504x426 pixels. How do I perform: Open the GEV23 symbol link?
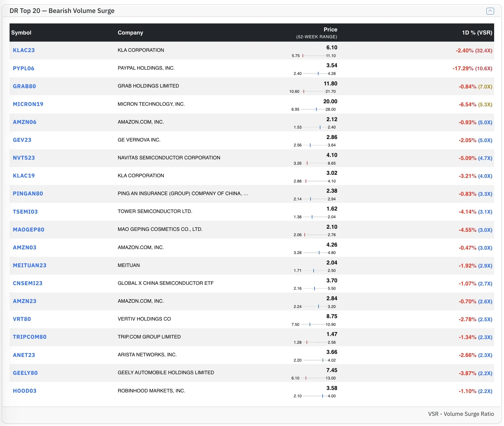pos(22,140)
